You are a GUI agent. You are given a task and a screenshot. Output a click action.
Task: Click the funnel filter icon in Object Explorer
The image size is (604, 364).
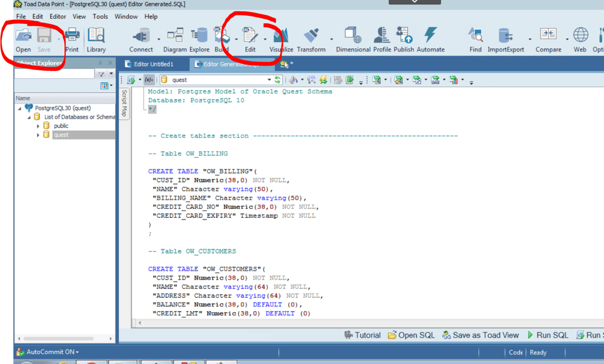(101, 74)
